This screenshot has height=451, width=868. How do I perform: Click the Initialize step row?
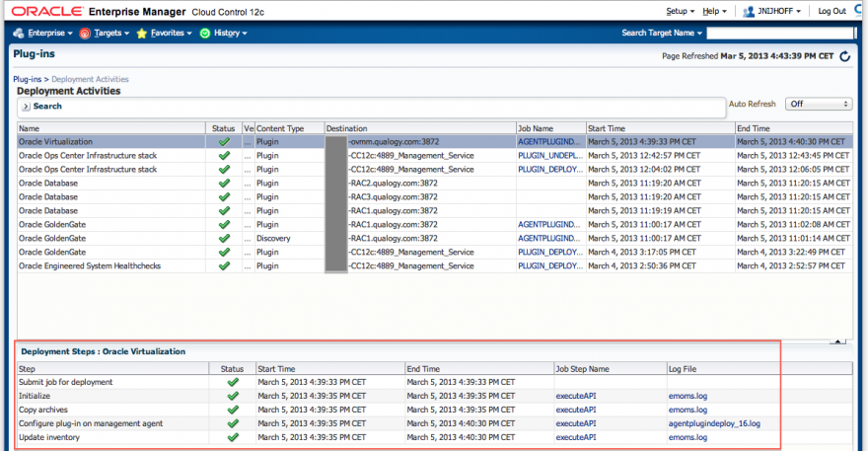(435, 396)
